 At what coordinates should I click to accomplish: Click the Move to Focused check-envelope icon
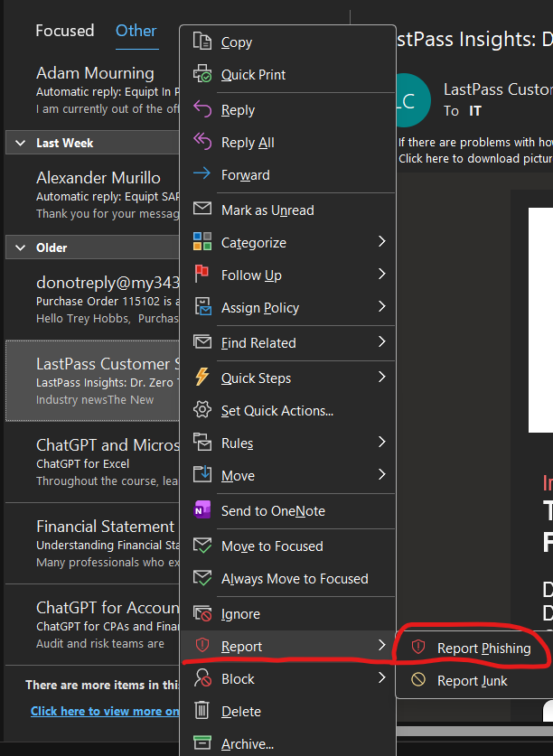tap(202, 545)
